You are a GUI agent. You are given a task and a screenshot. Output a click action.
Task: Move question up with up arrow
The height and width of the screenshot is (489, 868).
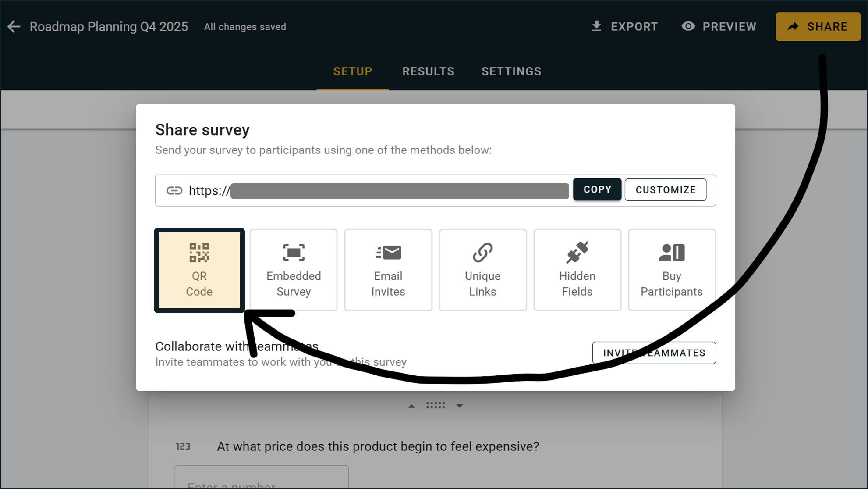click(x=411, y=406)
